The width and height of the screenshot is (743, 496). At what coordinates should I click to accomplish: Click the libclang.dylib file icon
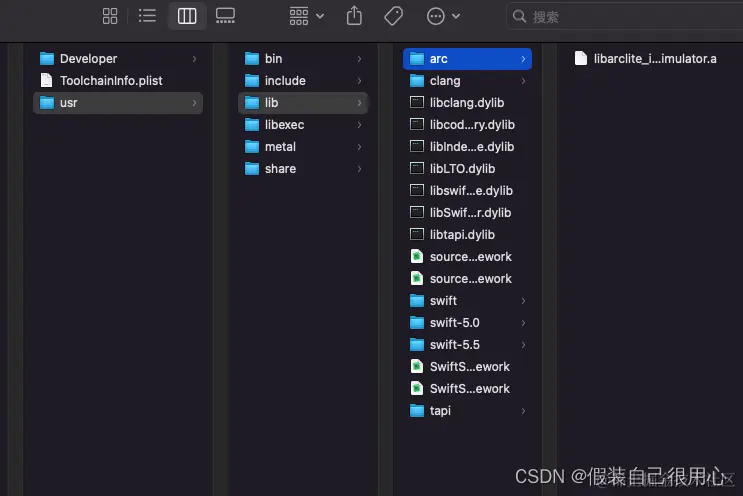click(x=417, y=102)
